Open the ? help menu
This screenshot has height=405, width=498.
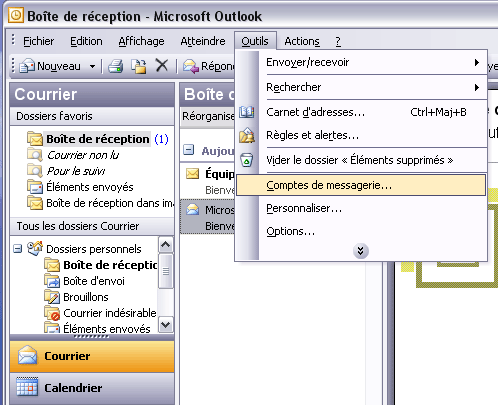point(338,41)
